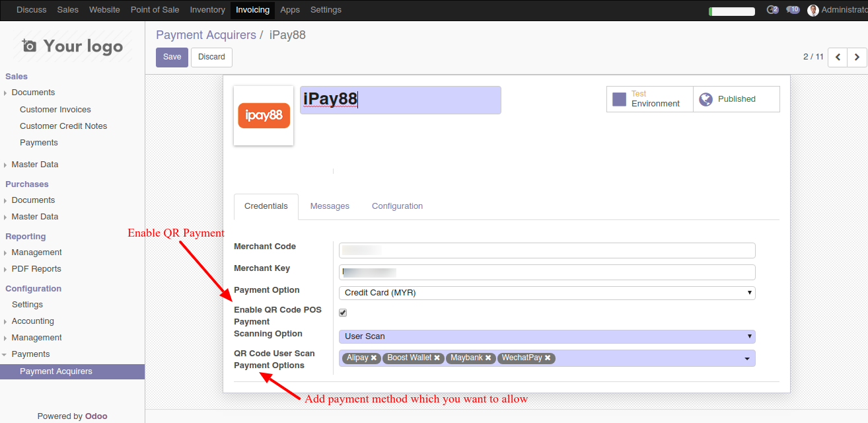Image resolution: width=868 pixels, height=423 pixels.
Task: Open Settings under Configuration sidebar
Action: [x=27, y=305]
